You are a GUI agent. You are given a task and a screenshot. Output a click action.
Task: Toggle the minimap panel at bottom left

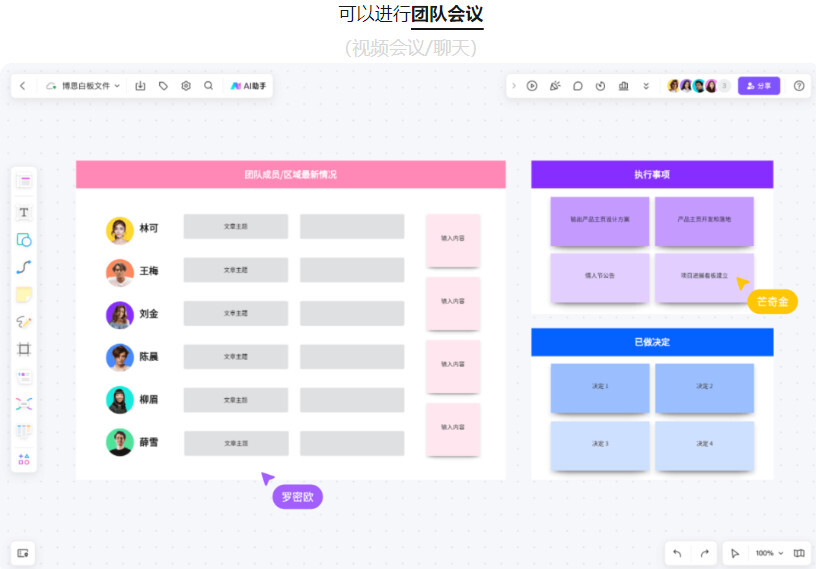tap(23, 553)
